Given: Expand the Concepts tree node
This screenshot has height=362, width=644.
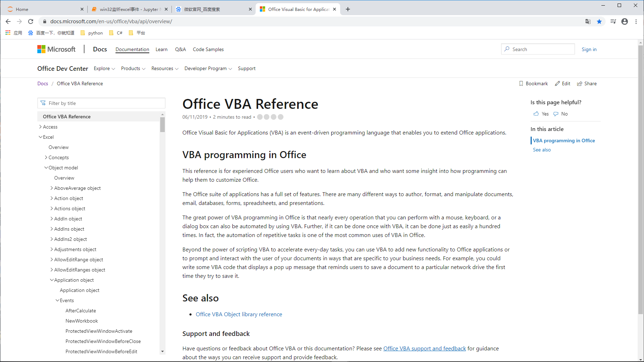Looking at the screenshot, I should [46, 157].
